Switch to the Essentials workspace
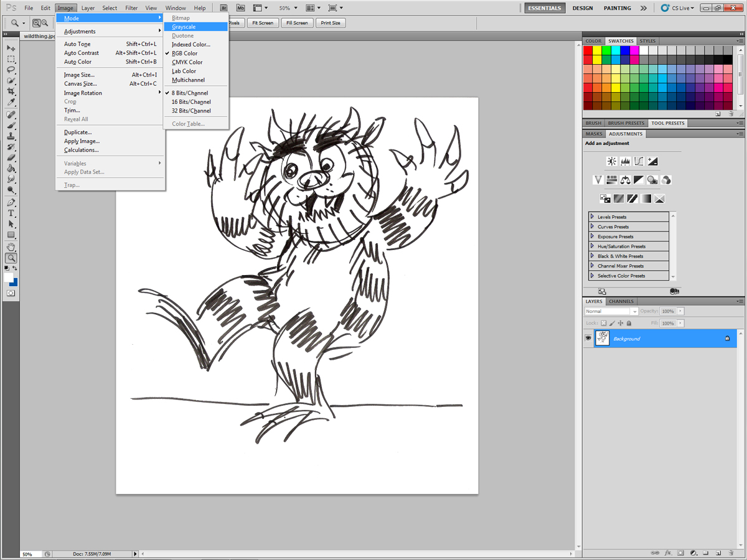Screen dimensions: 747x560 coord(545,8)
